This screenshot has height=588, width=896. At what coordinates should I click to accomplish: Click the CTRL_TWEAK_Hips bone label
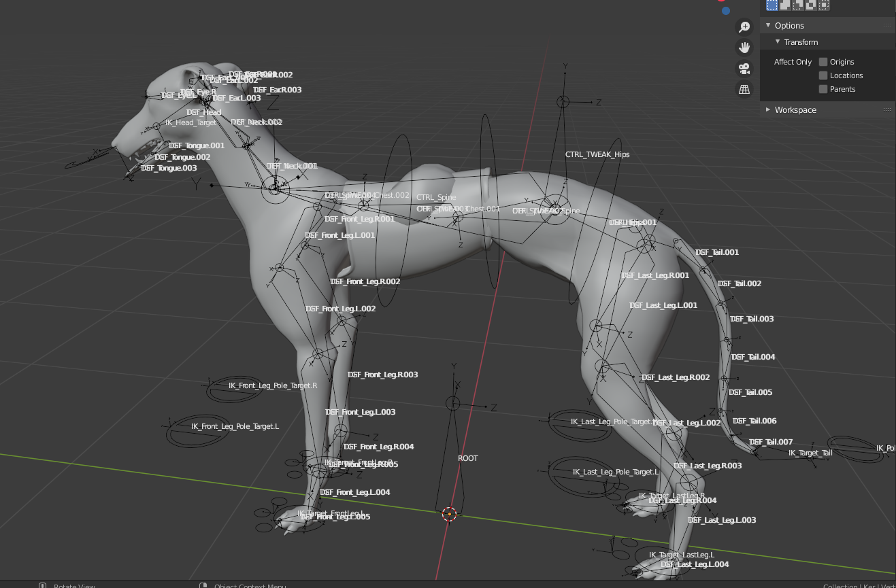pyautogui.click(x=597, y=154)
